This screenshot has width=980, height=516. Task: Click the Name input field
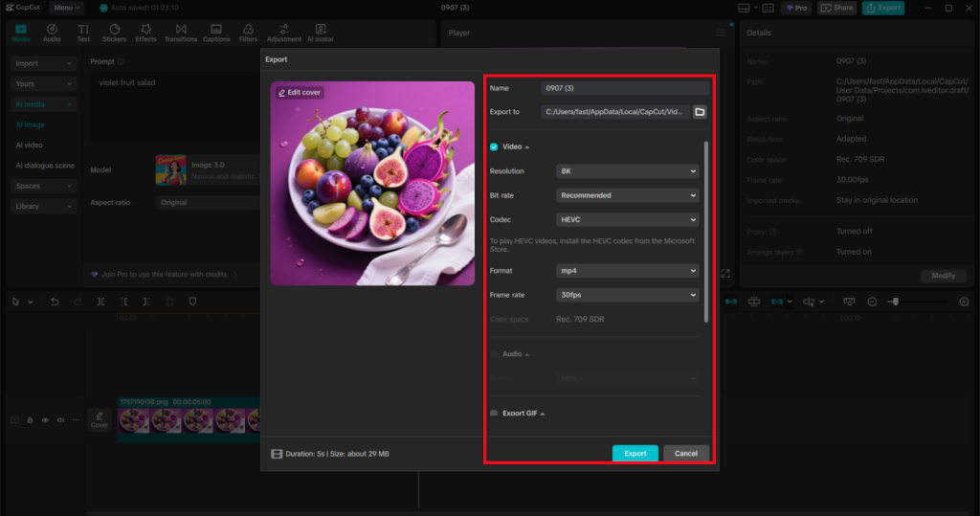click(624, 88)
